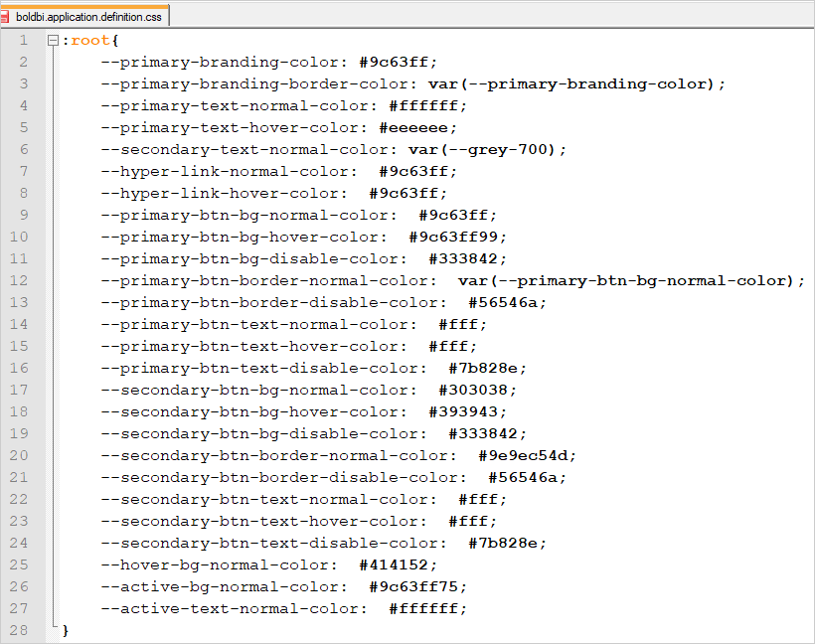
Task: Click the #9c63ff99 hover color value
Action: coord(457,238)
